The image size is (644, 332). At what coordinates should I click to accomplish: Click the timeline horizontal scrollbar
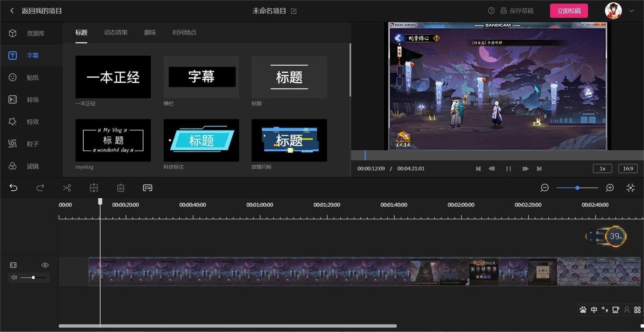(x=228, y=326)
